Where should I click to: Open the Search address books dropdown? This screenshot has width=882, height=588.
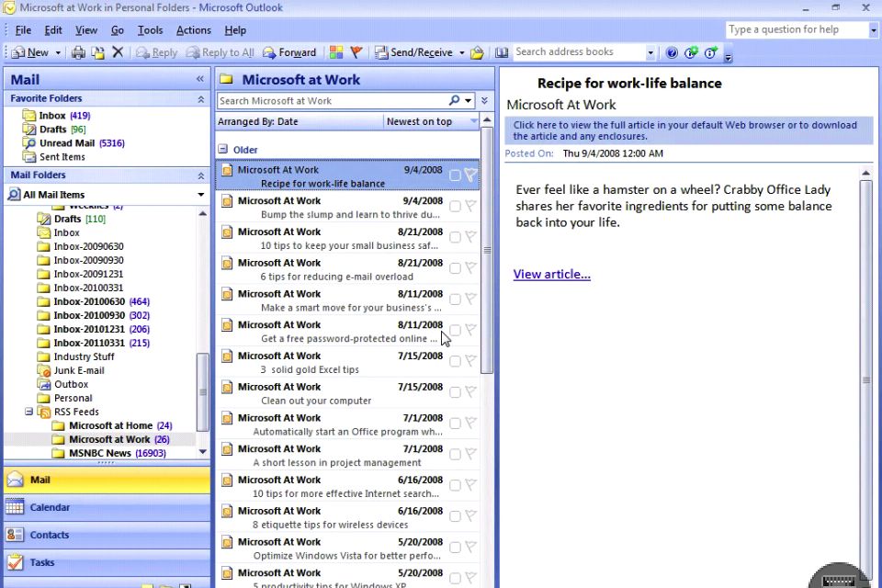point(650,53)
